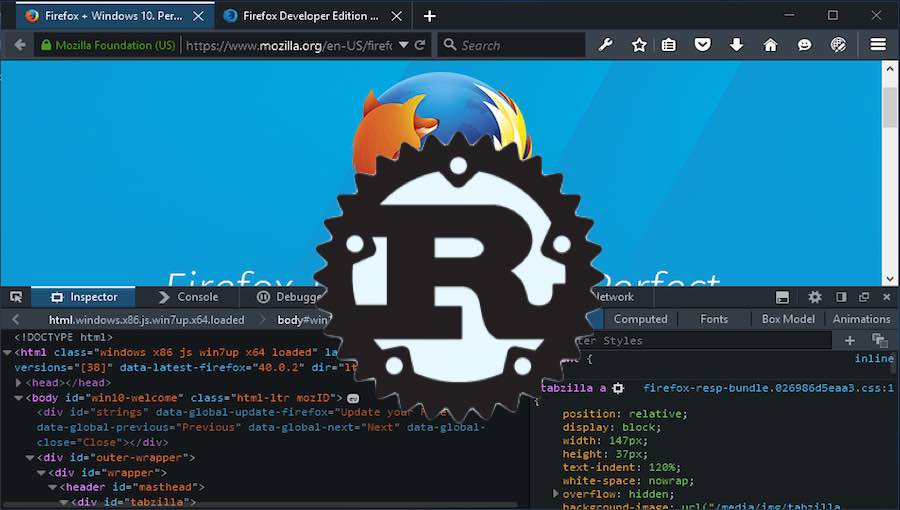
Task: Open the Downloads arrow icon
Action: point(736,45)
